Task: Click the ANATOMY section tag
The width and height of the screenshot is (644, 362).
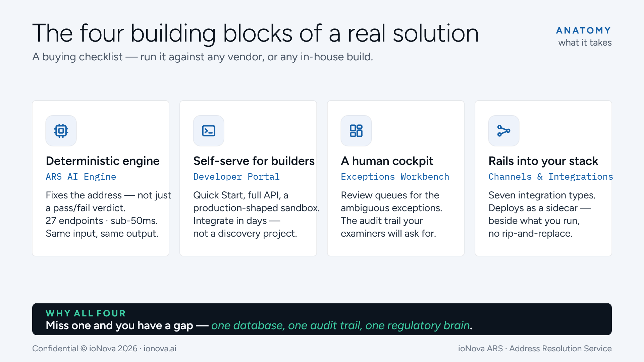Action: pyautogui.click(x=584, y=31)
